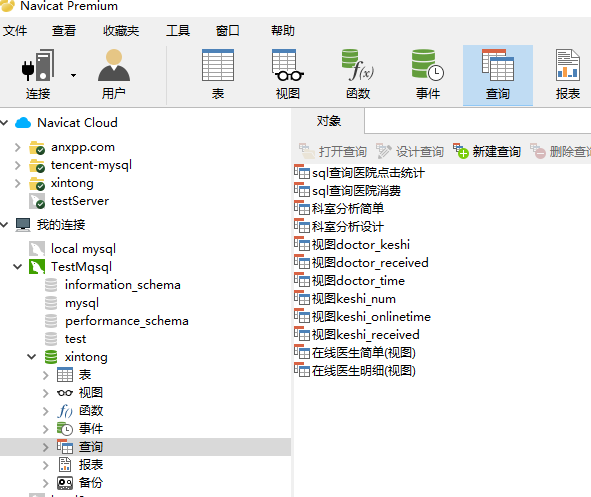591x497 pixels.
Task: Open the 窗口 window menu
Action: [x=227, y=31]
